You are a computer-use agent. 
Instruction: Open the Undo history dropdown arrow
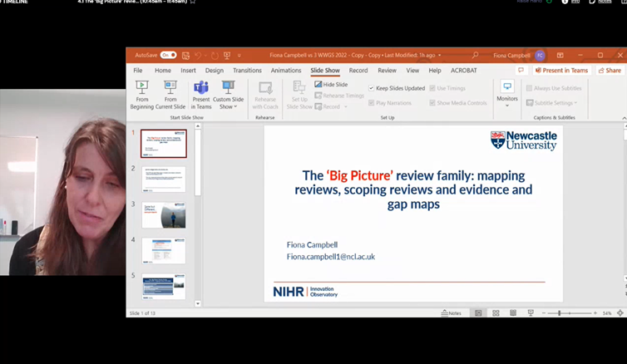click(205, 56)
